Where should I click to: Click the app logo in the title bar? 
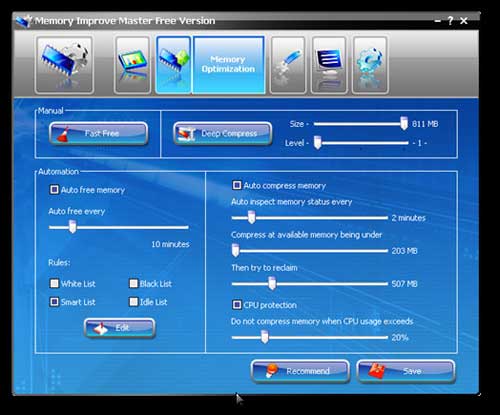23,21
